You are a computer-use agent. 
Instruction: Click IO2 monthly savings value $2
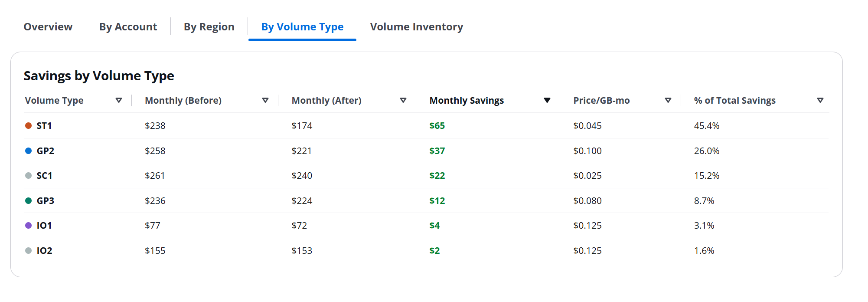point(434,251)
